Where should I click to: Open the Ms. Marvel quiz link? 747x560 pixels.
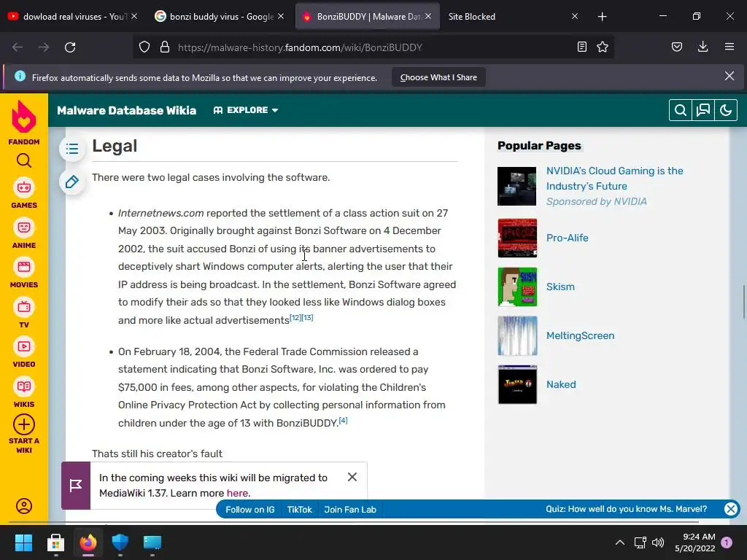pyautogui.click(x=627, y=509)
